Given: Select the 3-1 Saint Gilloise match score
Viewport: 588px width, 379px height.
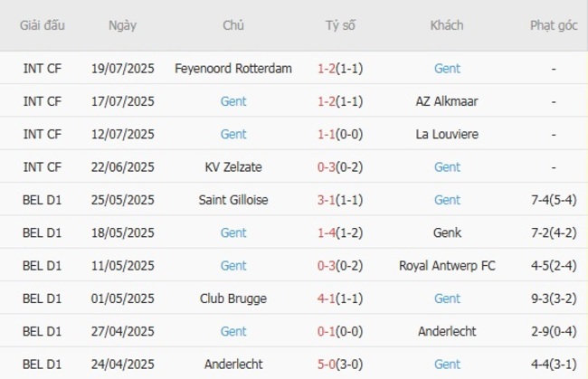Looking at the screenshot, I should click(327, 200).
